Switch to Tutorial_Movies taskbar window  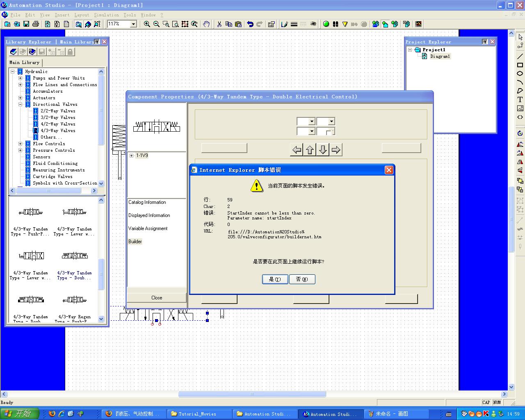point(200,414)
